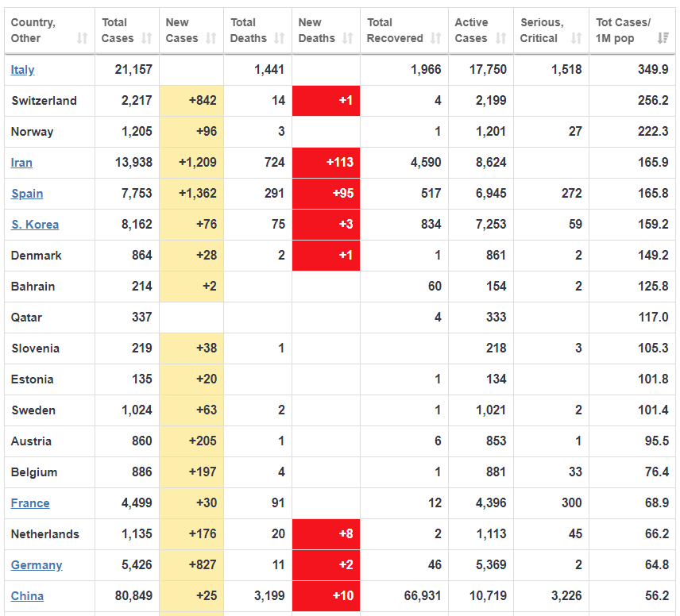Select the Total Cases header label
Viewport: 680px width, 616px height.
tap(117, 30)
